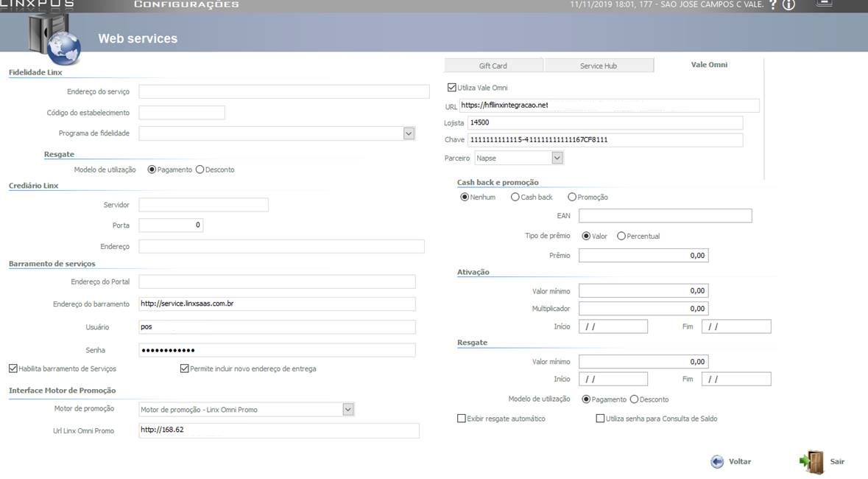Switch to the Gift Card tab
868x479 pixels.
coord(493,66)
